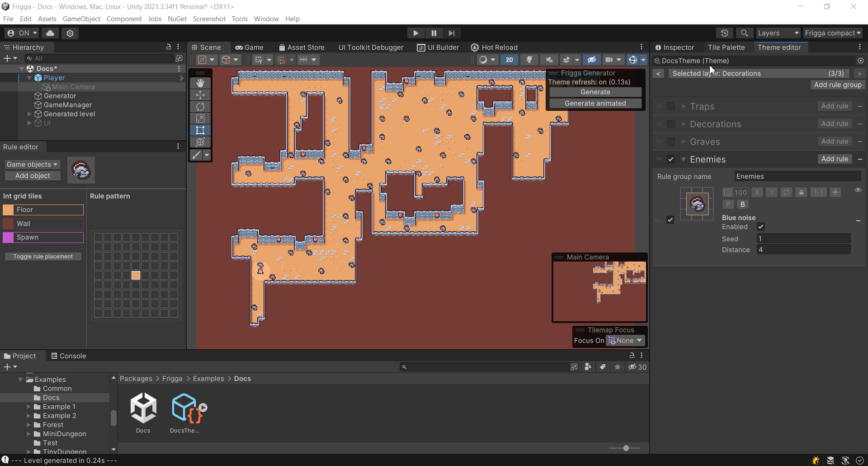Select the Rotate tool in scene
Viewport: 868px width, 466px height.
(200, 107)
